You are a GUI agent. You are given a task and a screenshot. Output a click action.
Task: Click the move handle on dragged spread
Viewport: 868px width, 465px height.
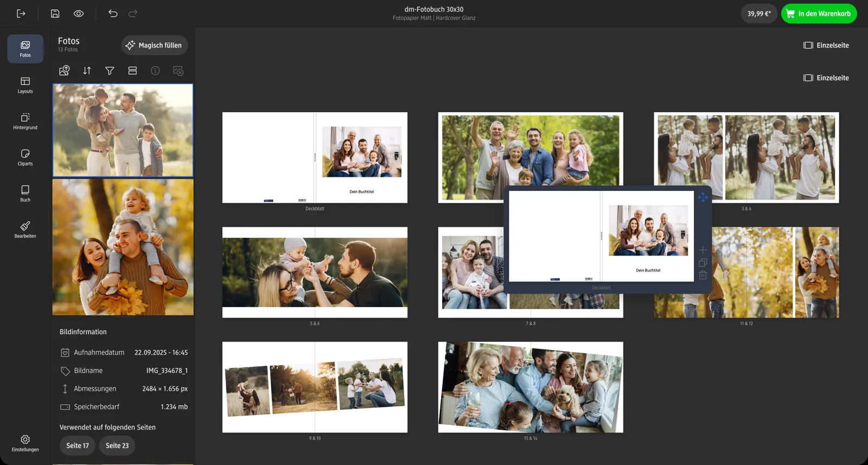point(703,198)
